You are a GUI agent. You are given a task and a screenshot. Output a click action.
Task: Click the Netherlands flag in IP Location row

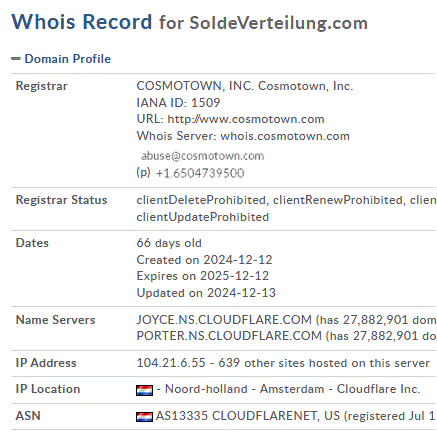[x=144, y=390]
